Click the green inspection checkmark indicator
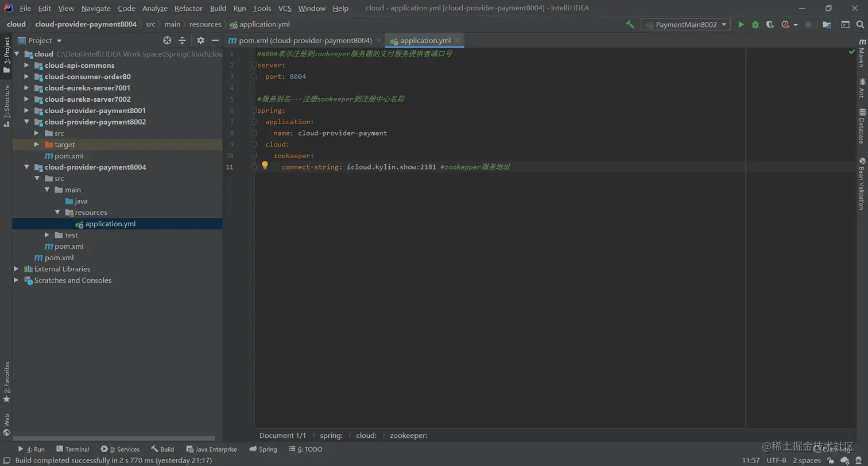 [x=852, y=52]
